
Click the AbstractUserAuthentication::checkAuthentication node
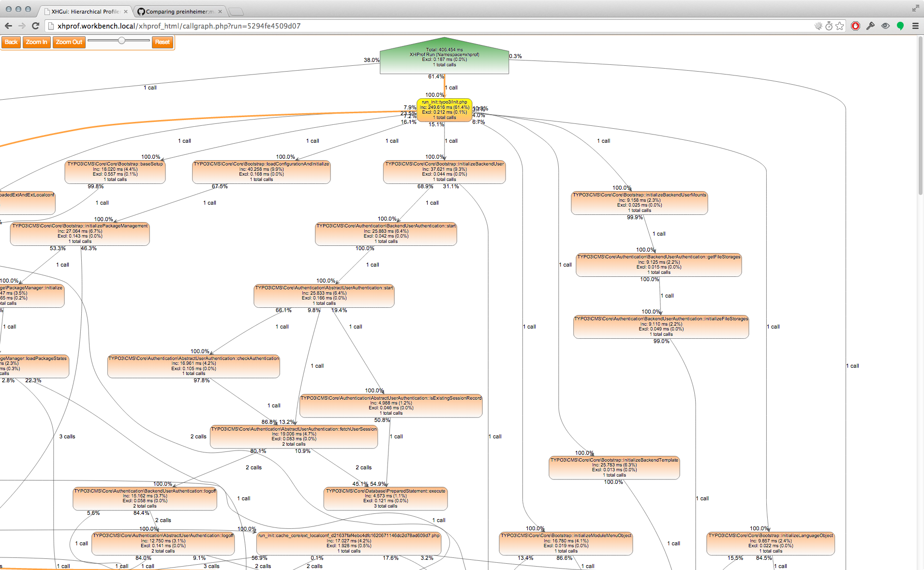(x=194, y=366)
